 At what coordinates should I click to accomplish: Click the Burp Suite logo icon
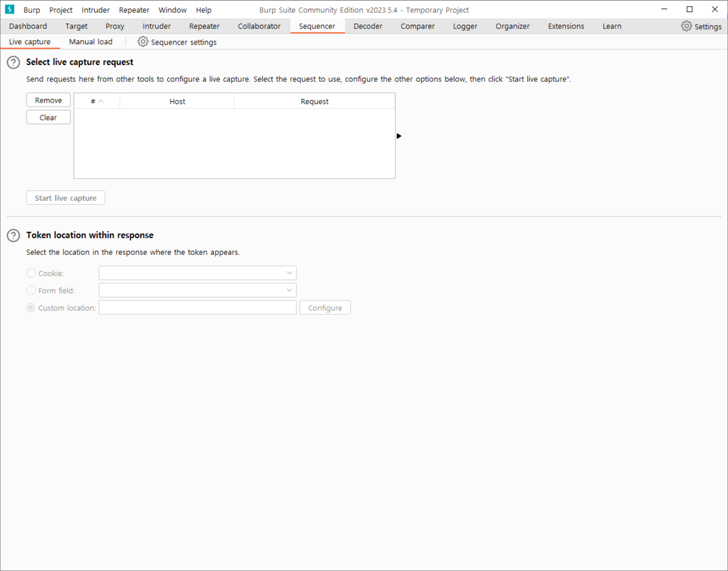[x=10, y=9]
